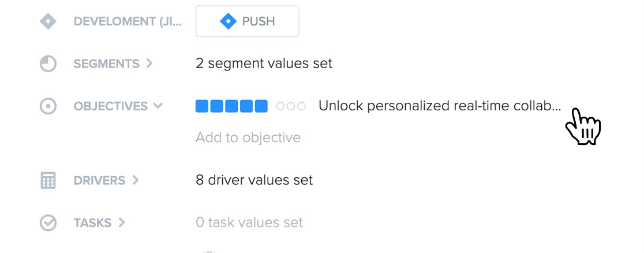This screenshot has height=253, width=644.
Task: Expand the Tasks section chevron
Action: (122, 222)
